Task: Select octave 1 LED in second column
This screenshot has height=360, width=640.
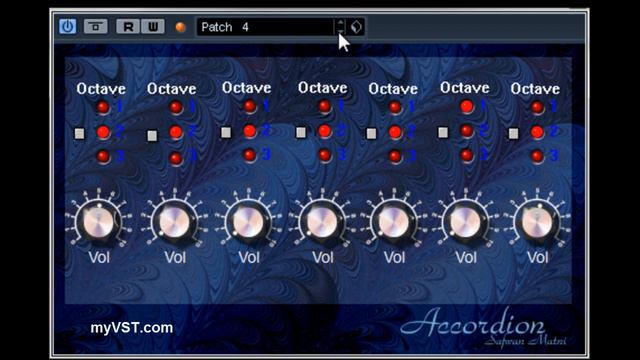Action: click(176, 107)
